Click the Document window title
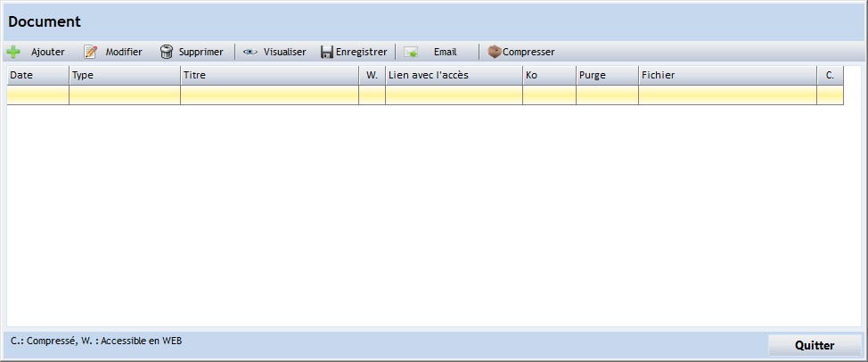 (45, 22)
